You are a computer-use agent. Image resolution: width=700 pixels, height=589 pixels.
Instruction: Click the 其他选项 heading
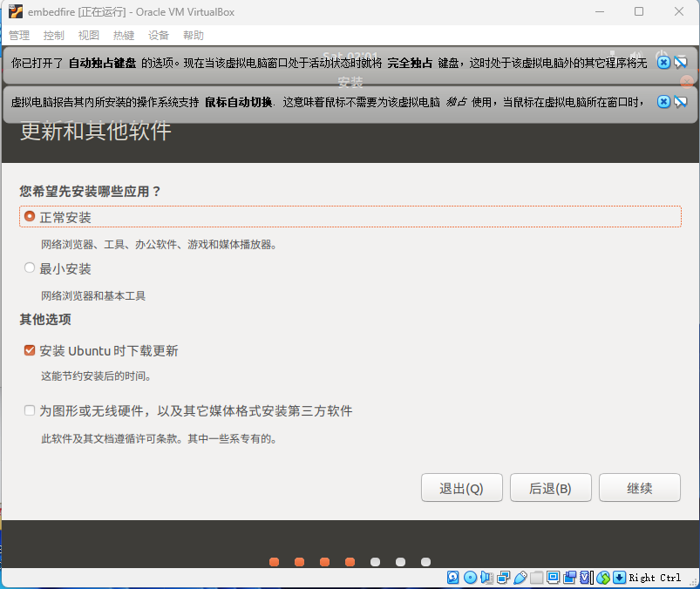pyautogui.click(x=45, y=320)
